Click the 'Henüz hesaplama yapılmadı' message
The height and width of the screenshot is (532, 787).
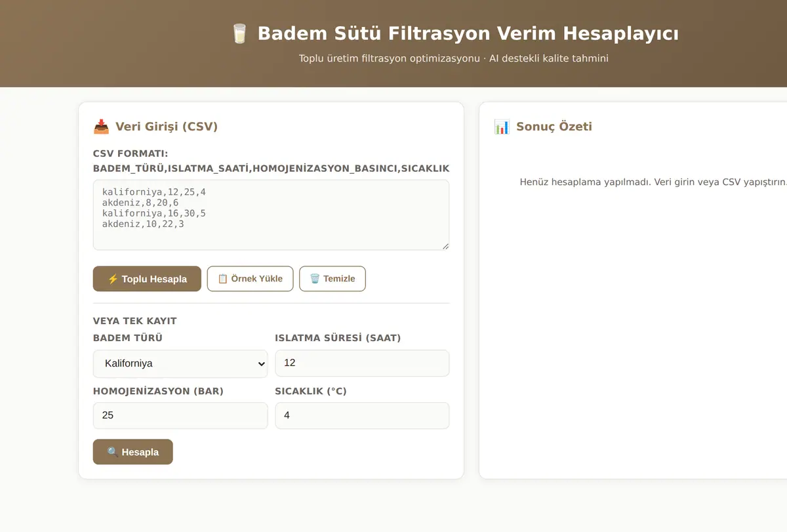click(653, 182)
